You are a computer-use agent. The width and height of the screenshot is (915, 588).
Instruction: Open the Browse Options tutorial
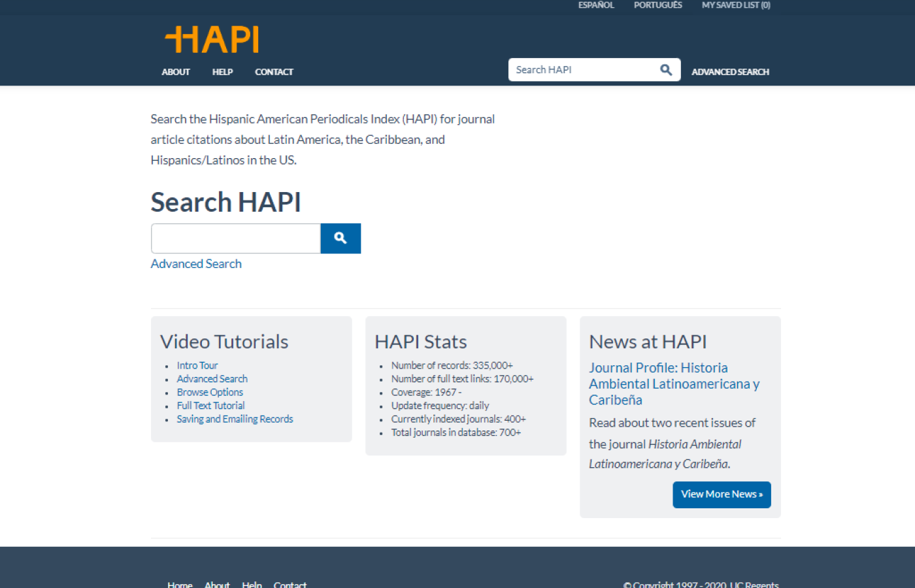[x=209, y=392]
